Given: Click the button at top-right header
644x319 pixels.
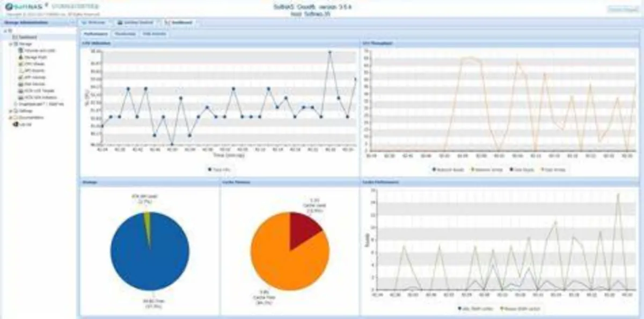Looking at the screenshot, I should (x=623, y=10).
